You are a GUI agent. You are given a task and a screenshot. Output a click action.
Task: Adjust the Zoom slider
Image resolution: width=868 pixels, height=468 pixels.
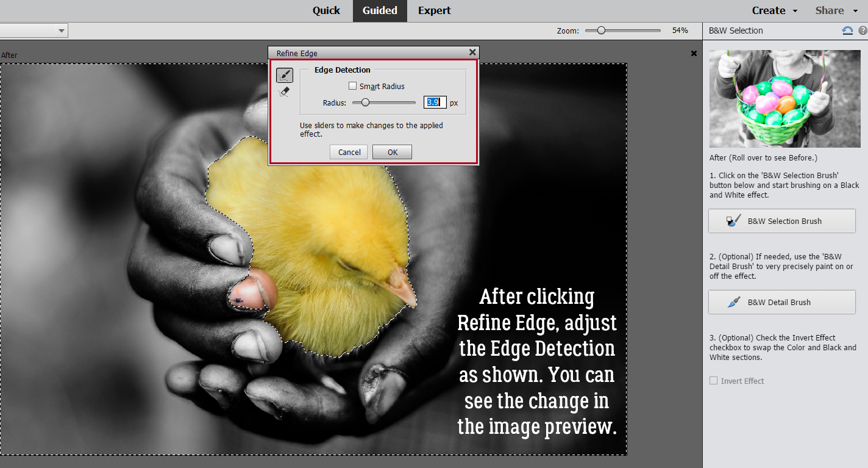click(x=601, y=30)
